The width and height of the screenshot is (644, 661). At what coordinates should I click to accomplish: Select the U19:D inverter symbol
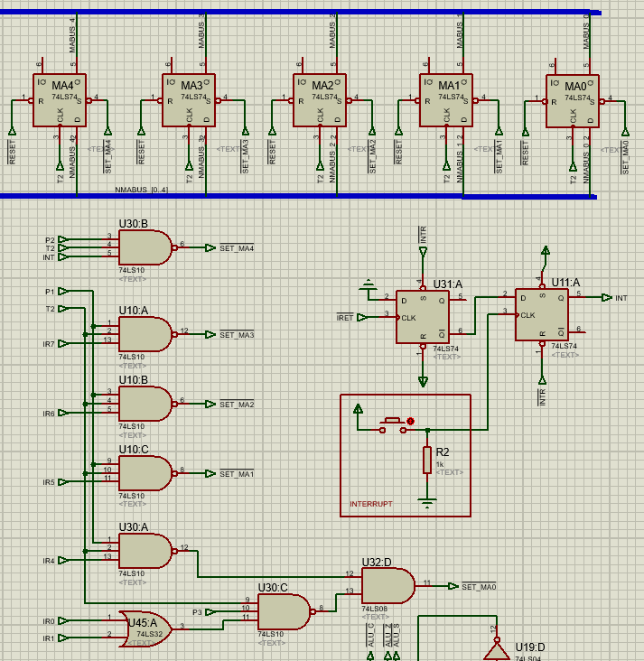pyautogui.click(x=497, y=651)
